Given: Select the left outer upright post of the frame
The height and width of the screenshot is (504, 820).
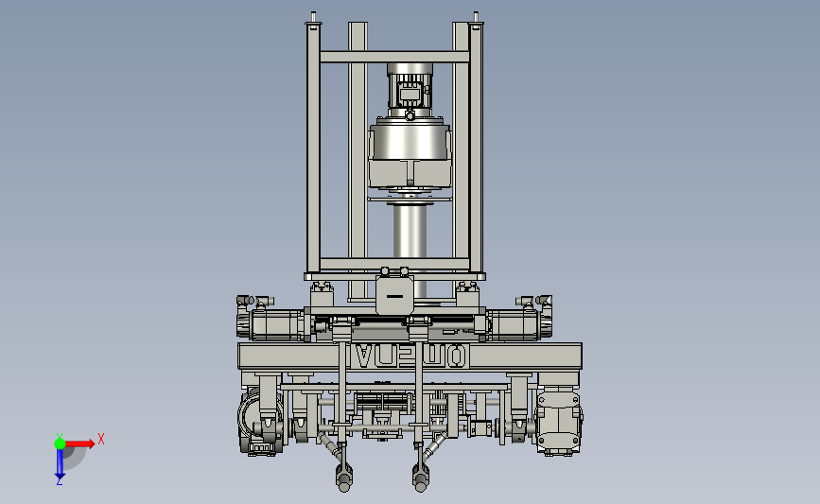Looking at the screenshot, I should click(x=313, y=147).
